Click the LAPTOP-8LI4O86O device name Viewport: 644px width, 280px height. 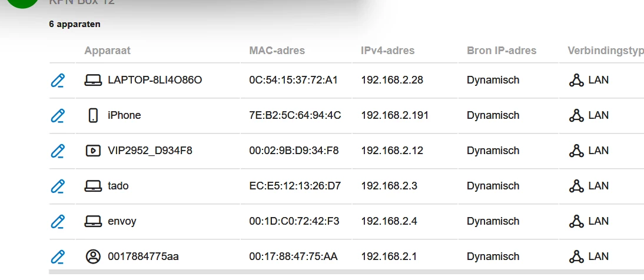coord(155,80)
